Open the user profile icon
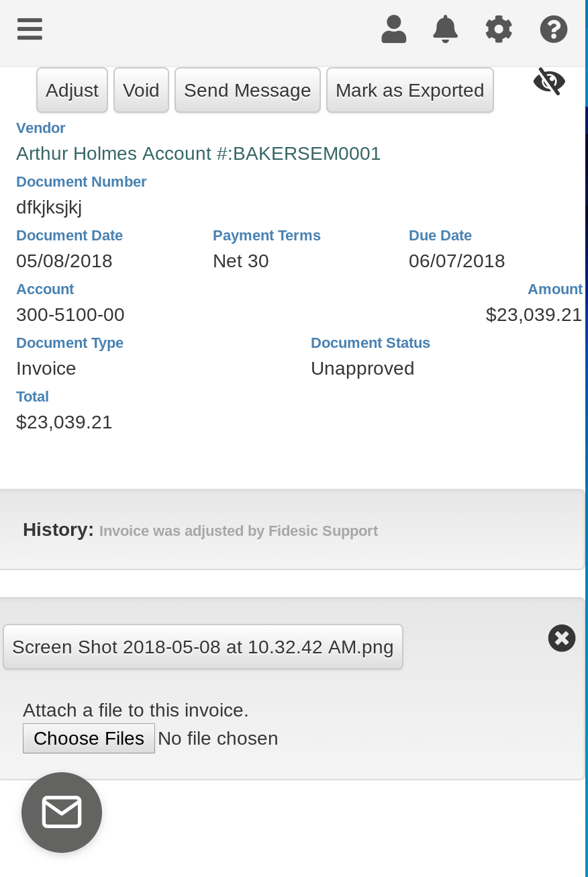 point(394,30)
